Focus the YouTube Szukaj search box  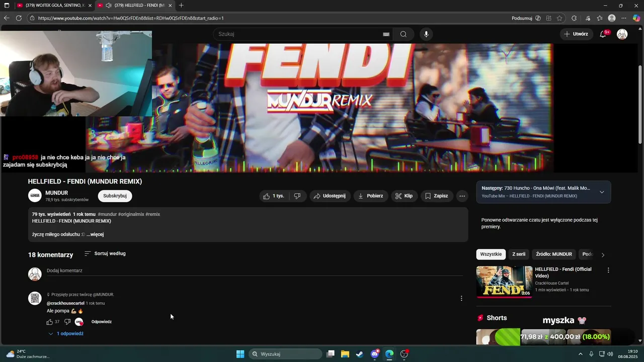click(299, 34)
